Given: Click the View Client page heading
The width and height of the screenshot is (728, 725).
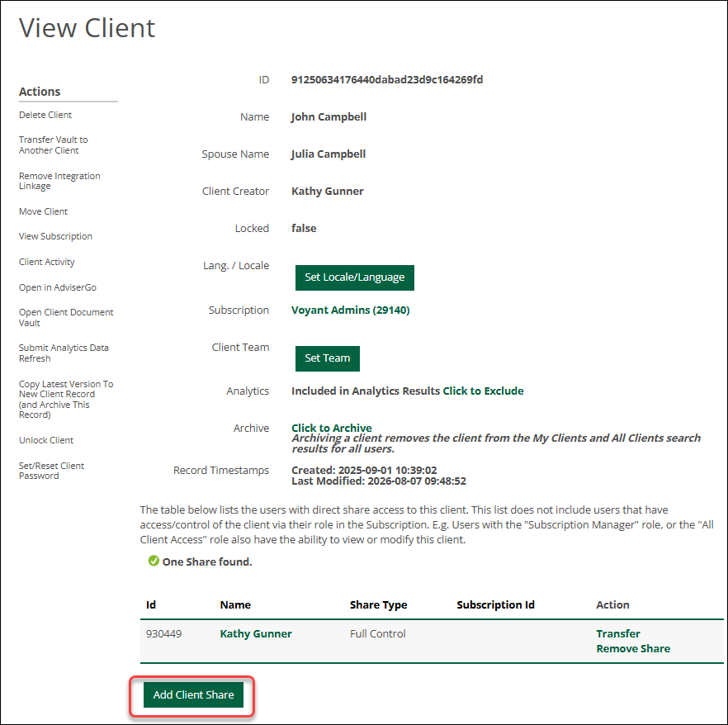Looking at the screenshot, I should point(87,28).
